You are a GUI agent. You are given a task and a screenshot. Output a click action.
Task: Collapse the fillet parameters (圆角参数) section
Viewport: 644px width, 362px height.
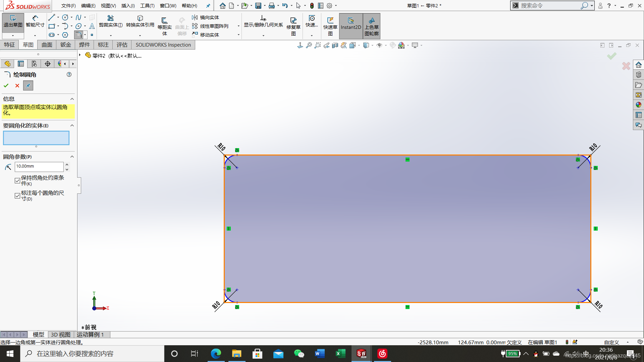click(x=72, y=157)
